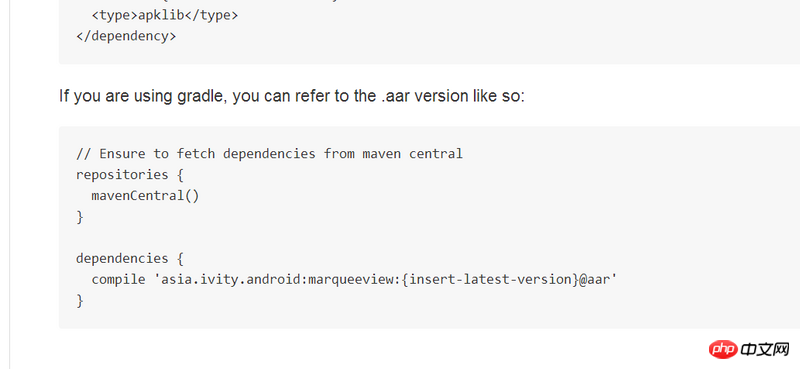Screen dimensions: 800x369
Task: Click the final closing brace of dependencies
Action: [x=80, y=301]
